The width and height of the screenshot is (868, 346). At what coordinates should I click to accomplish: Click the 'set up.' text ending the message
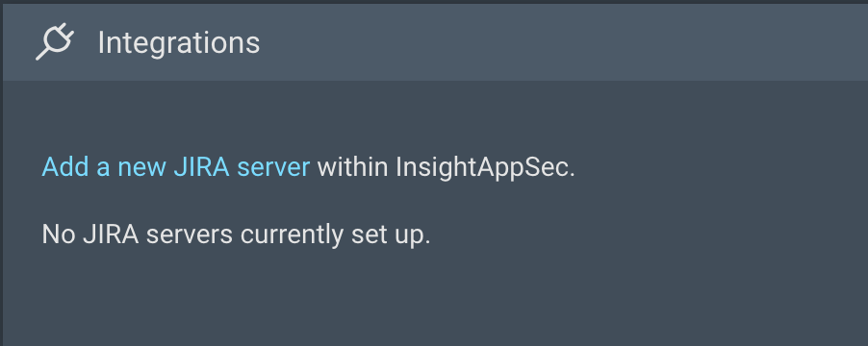(x=391, y=236)
